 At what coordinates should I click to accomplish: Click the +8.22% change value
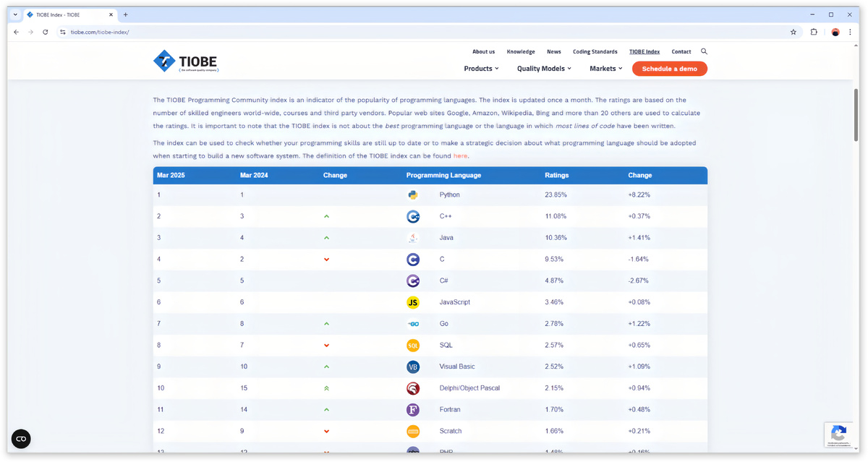639,195
